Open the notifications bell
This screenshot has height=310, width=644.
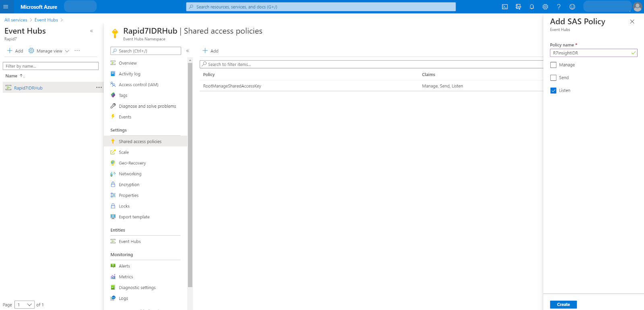tap(532, 7)
